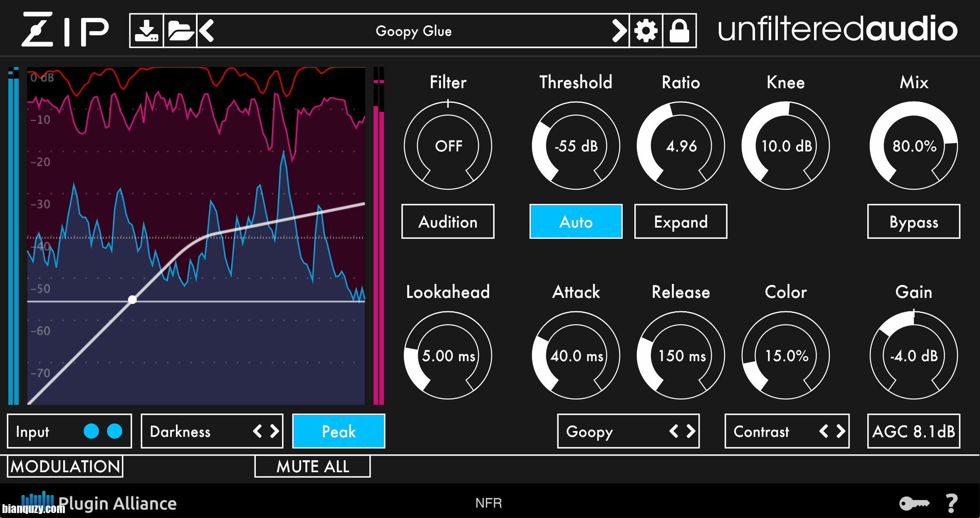980x518 pixels.
Task: Enable Expand mode
Action: tap(681, 221)
